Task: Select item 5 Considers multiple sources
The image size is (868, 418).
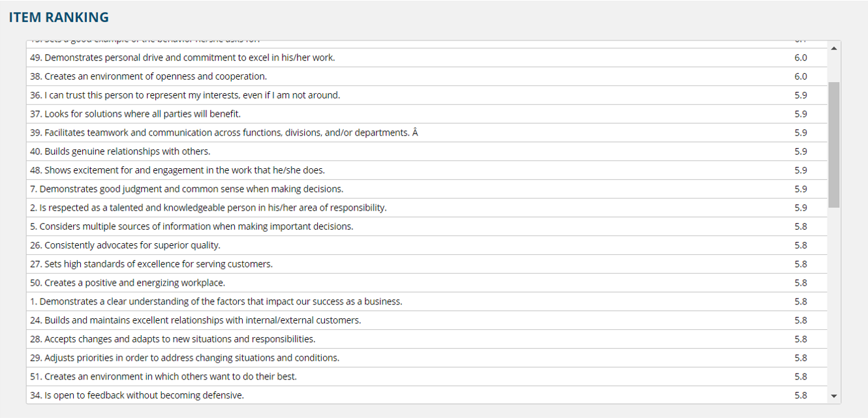Action: pyautogui.click(x=427, y=226)
